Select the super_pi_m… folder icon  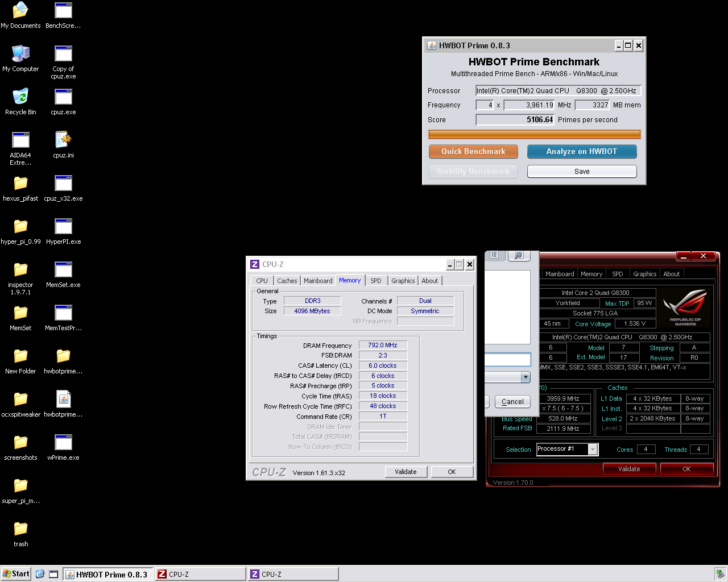tap(20, 490)
